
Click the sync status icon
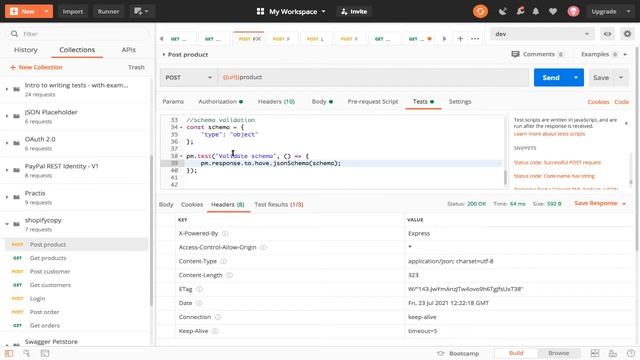click(x=480, y=11)
